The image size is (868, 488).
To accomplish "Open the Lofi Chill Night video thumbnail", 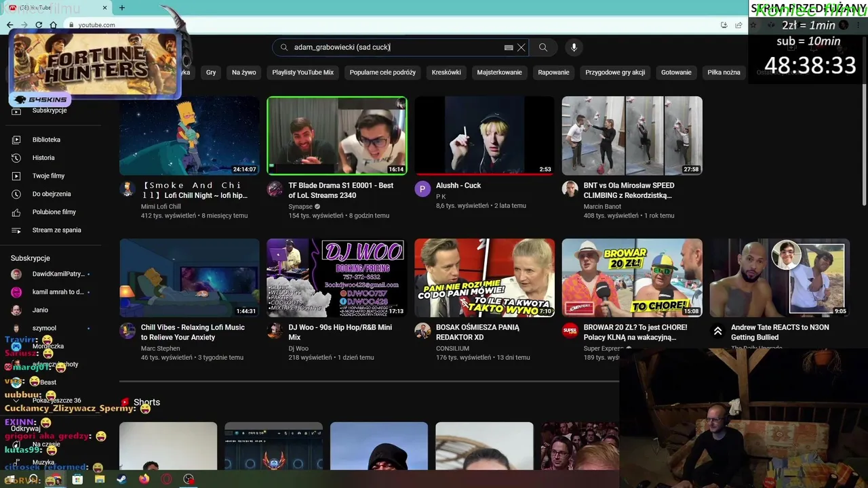I will 189,136.
